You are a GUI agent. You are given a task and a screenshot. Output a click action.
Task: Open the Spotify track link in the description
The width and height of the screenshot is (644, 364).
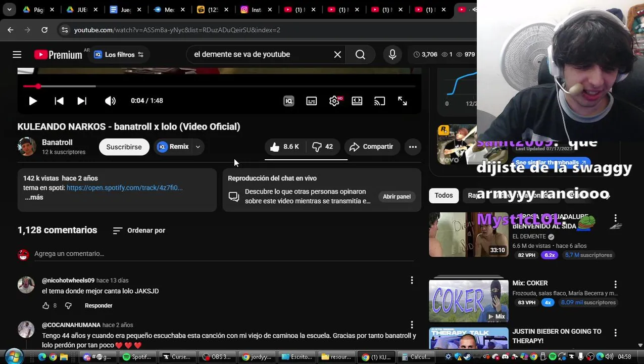tap(125, 188)
